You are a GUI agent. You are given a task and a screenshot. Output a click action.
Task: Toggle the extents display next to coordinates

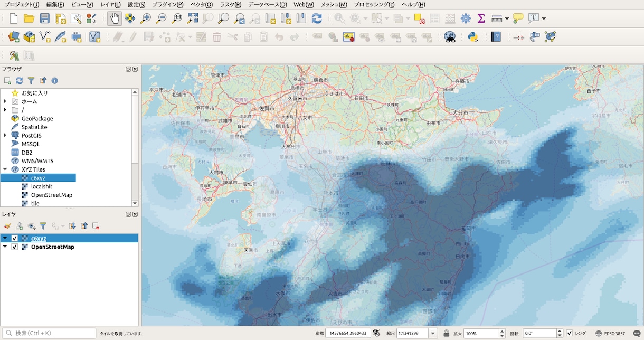click(x=376, y=333)
